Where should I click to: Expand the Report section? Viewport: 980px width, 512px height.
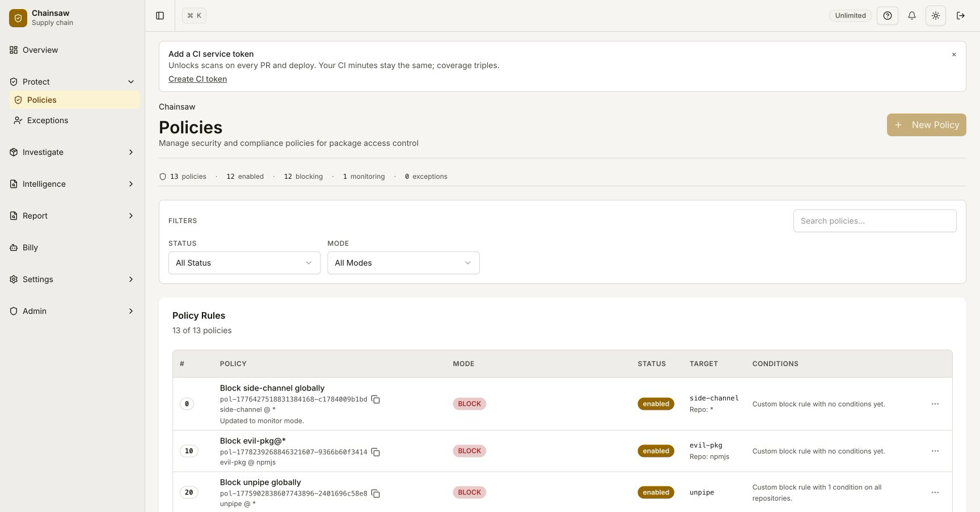click(x=73, y=216)
